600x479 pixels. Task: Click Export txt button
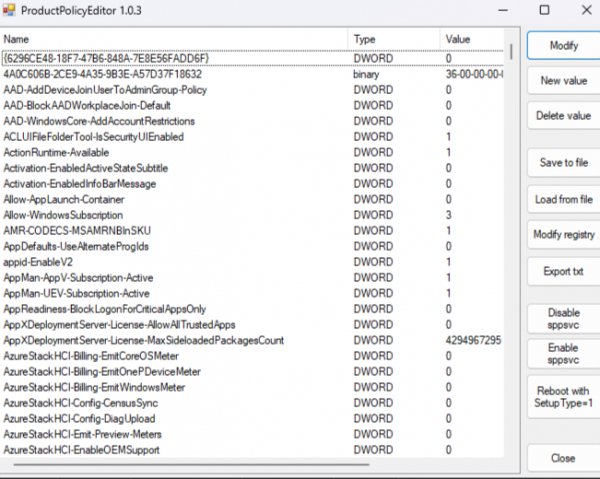tap(564, 271)
